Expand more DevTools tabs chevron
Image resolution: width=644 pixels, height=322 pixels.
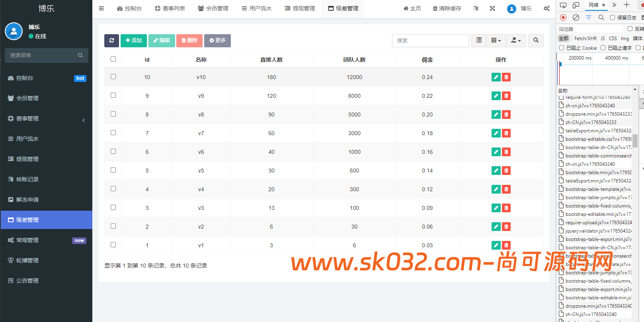(x=614, y=5)
